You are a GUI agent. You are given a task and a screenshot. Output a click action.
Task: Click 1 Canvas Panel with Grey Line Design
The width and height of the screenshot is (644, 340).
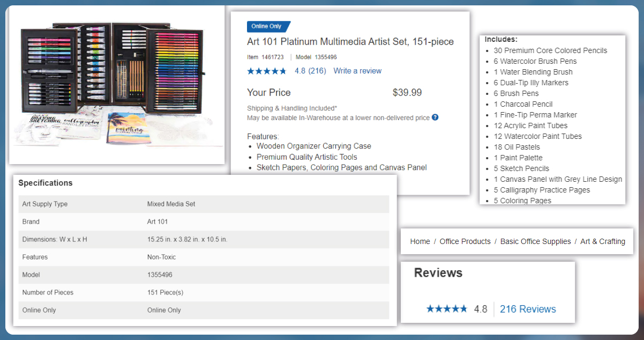[x=558, y=179]
